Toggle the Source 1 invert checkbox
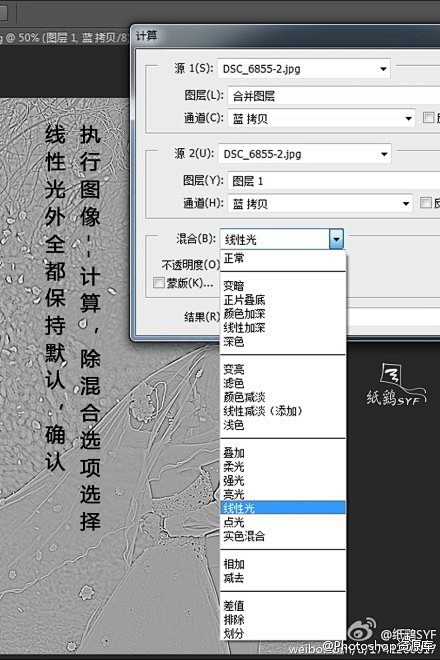 428,117
